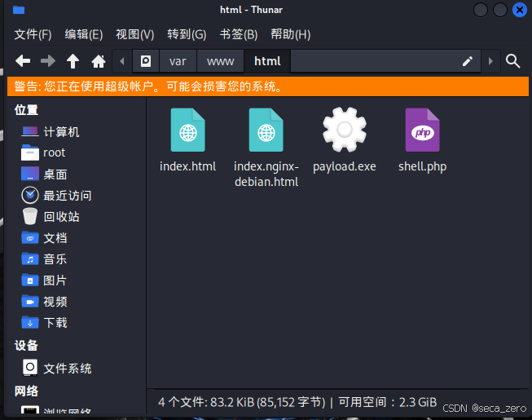Open the root folder in sidebar
This screenshot has width=532, height=420.
[43, 153]
